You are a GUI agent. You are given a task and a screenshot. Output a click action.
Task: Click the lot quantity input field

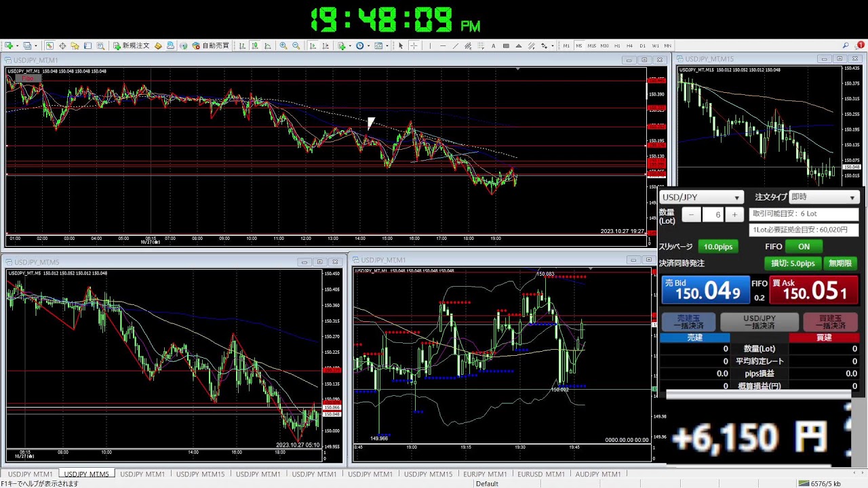pos(713,215)
